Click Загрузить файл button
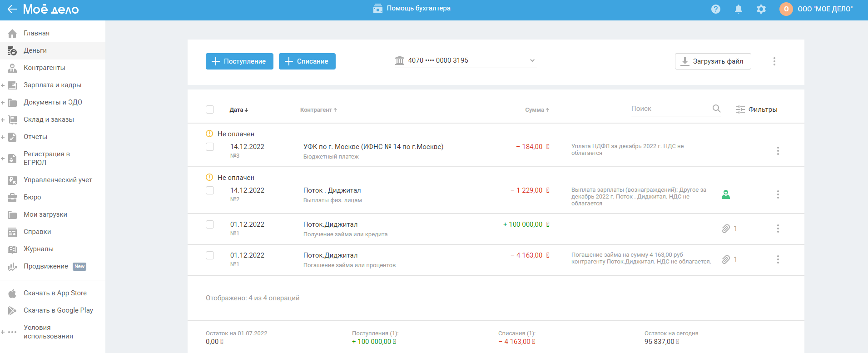Image resolution: width=868 pixels, height=353 pixels. click(713, 61)
